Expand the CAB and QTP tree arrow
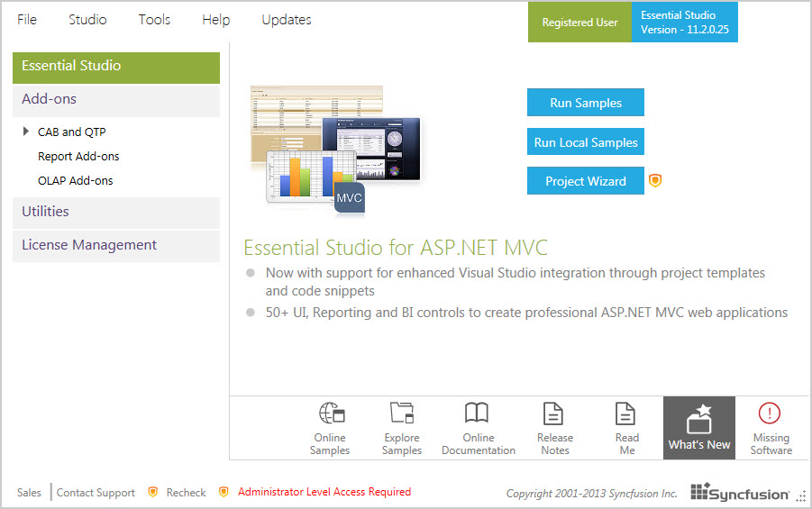Image resolution: width=812 pixels, height=509 pixels. (26, 132)
